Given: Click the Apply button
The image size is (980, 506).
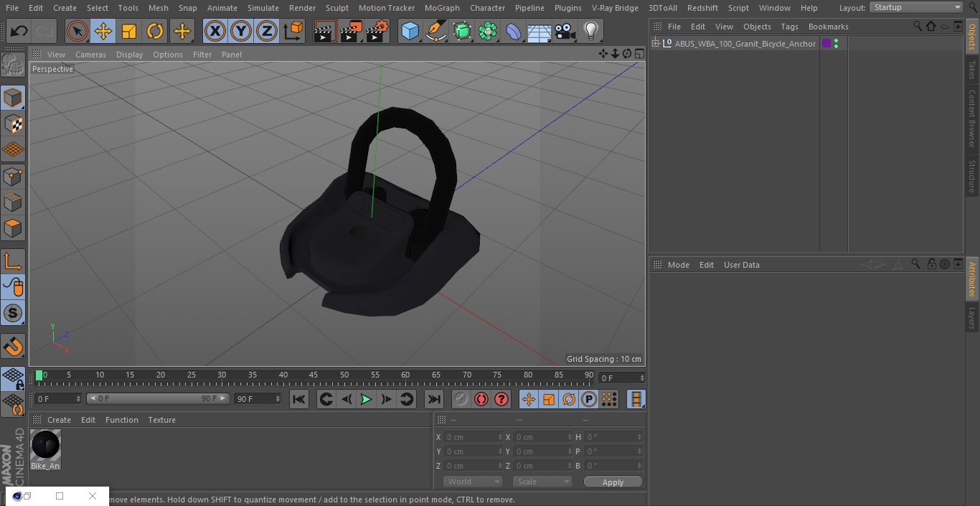Looking at the screenshot, I should 613,482.
